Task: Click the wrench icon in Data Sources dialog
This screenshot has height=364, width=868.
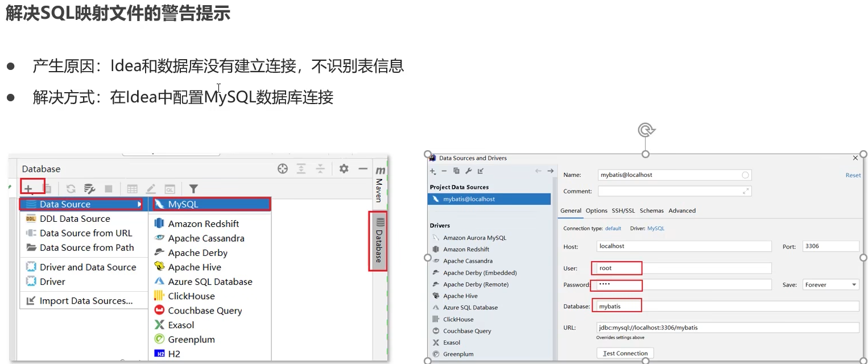Action: 469,171
